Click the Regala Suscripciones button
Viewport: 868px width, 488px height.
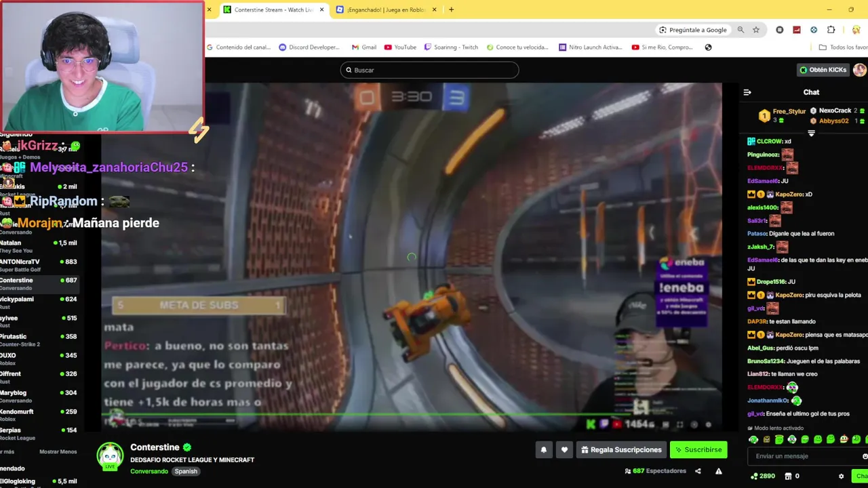pyautogui.click(x=621, y=449)
